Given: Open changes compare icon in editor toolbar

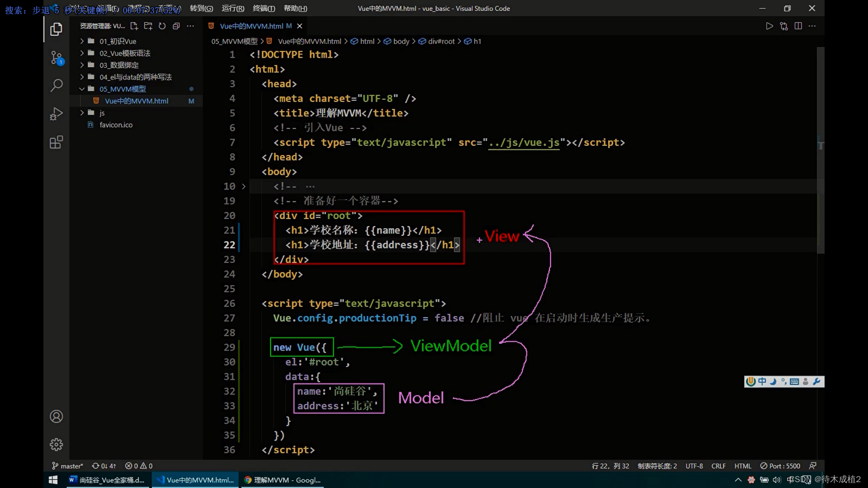Looking at the screenshot, I should (x=784, y=26).
